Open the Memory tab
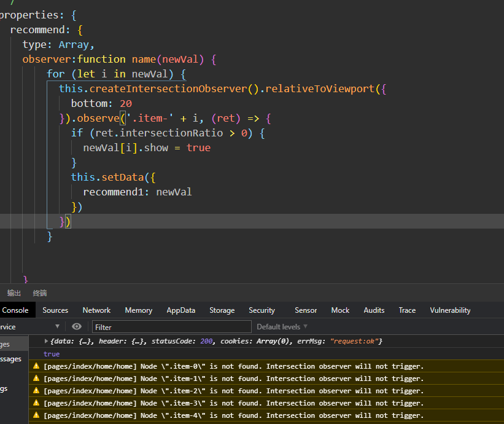Image resolution: width=504 pixels, height=424 pixels. (x=139, y=310)
